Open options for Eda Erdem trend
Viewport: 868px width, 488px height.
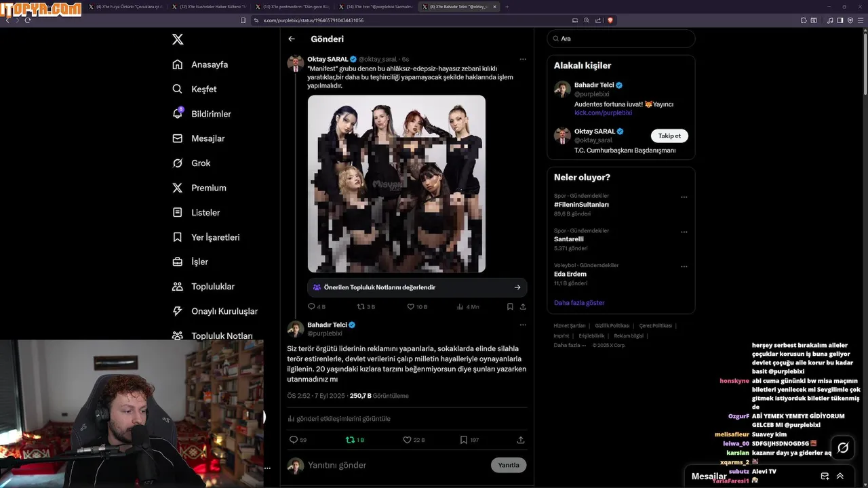click(684, 266)
